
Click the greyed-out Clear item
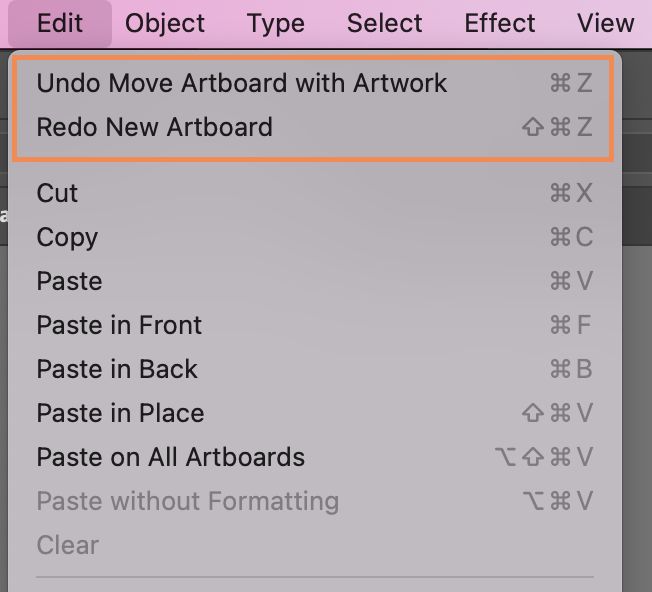click(67, 545)
